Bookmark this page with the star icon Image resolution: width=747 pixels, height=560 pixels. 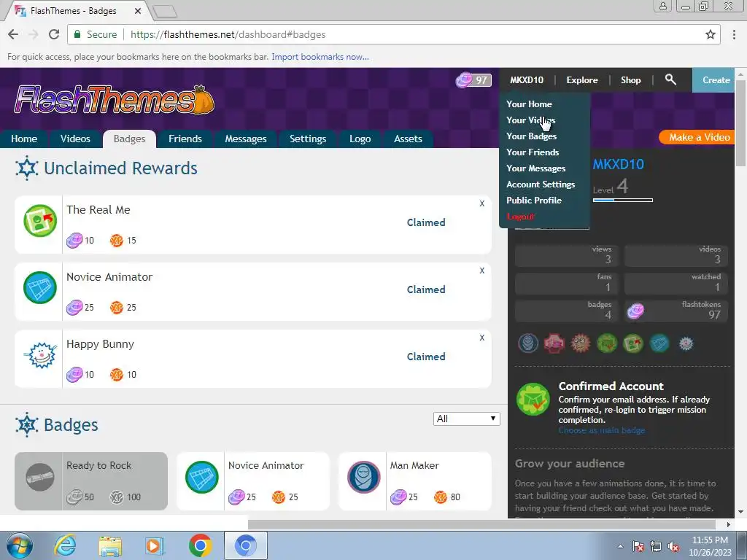click(711, 34)
